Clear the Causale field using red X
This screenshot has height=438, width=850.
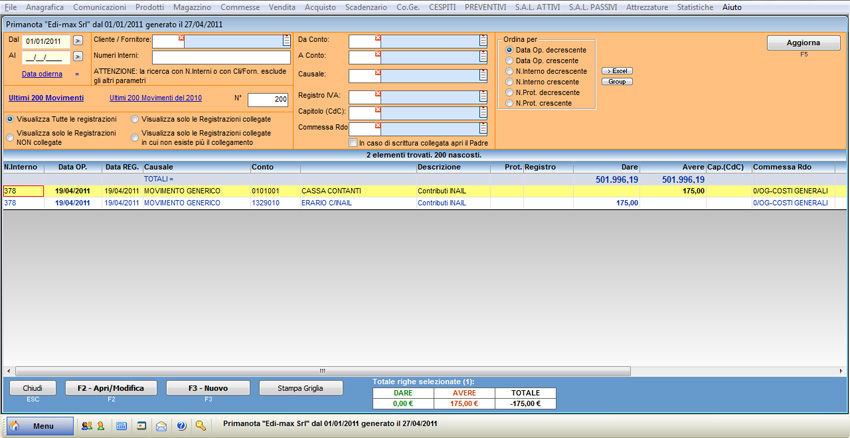pos(378,72)
